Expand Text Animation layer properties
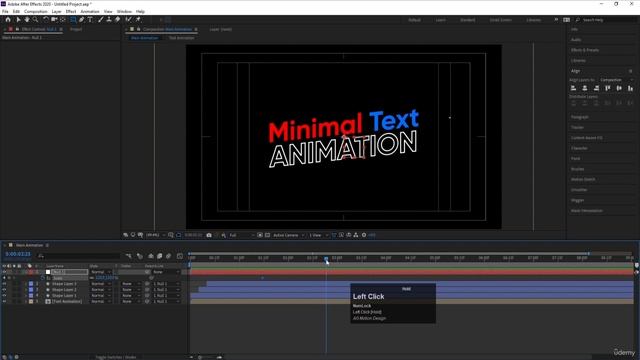Image resolution: width=640 pixels, height=360 pixels. pyautogui.click(x=26, y=301)
